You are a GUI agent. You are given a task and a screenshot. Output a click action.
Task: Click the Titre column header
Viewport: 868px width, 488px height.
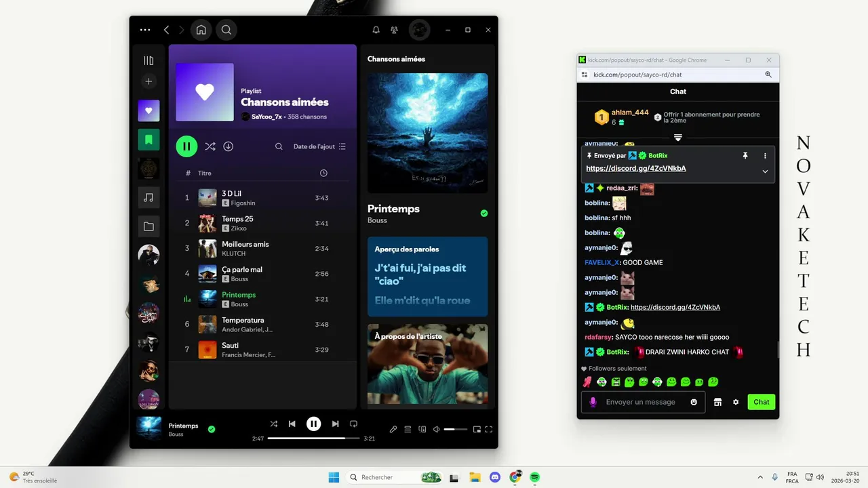point(205,173)
